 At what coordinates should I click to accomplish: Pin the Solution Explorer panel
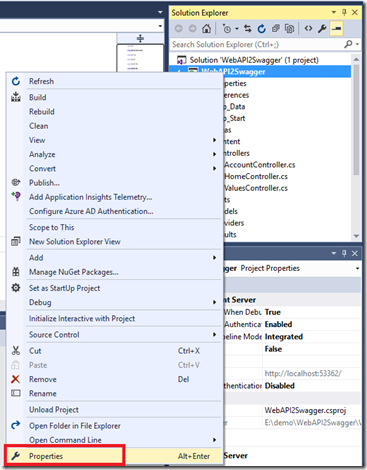pos(344,12)
